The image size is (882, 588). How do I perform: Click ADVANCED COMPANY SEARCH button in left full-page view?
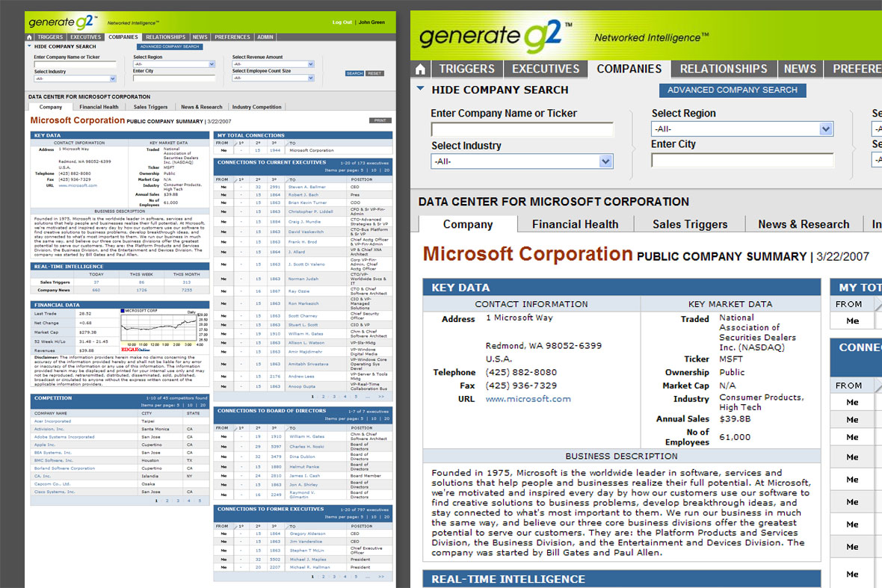point(170,46)
